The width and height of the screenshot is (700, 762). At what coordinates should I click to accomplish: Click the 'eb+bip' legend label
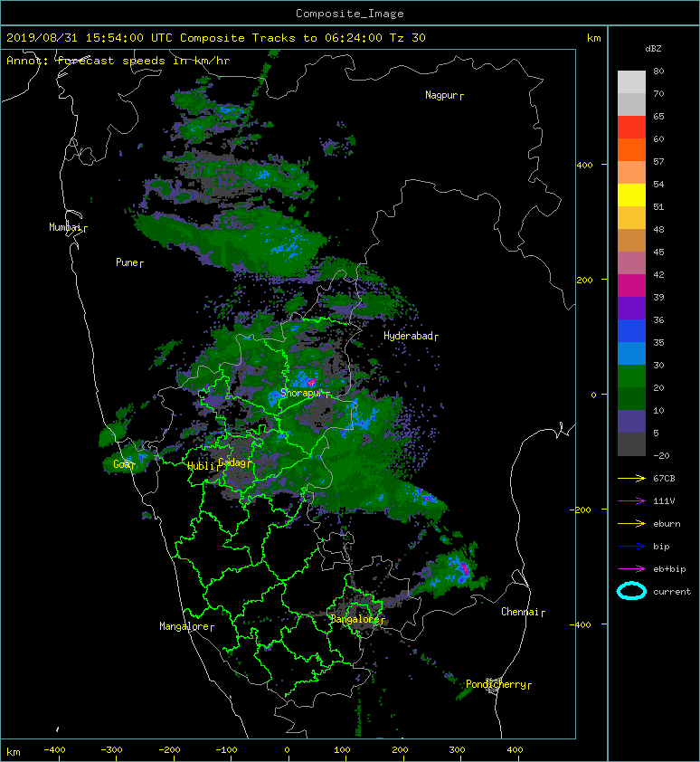pos(669,569)
